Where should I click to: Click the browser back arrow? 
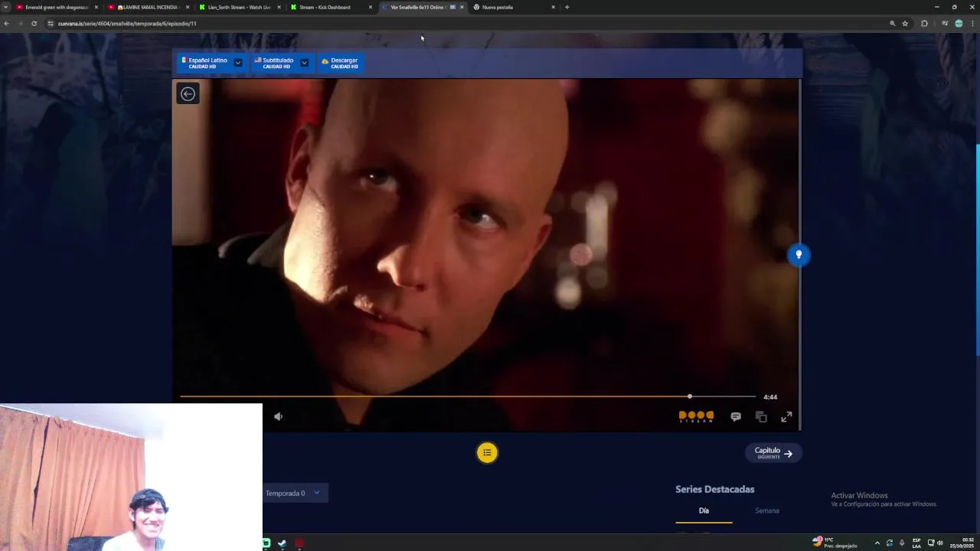point(6,24)
